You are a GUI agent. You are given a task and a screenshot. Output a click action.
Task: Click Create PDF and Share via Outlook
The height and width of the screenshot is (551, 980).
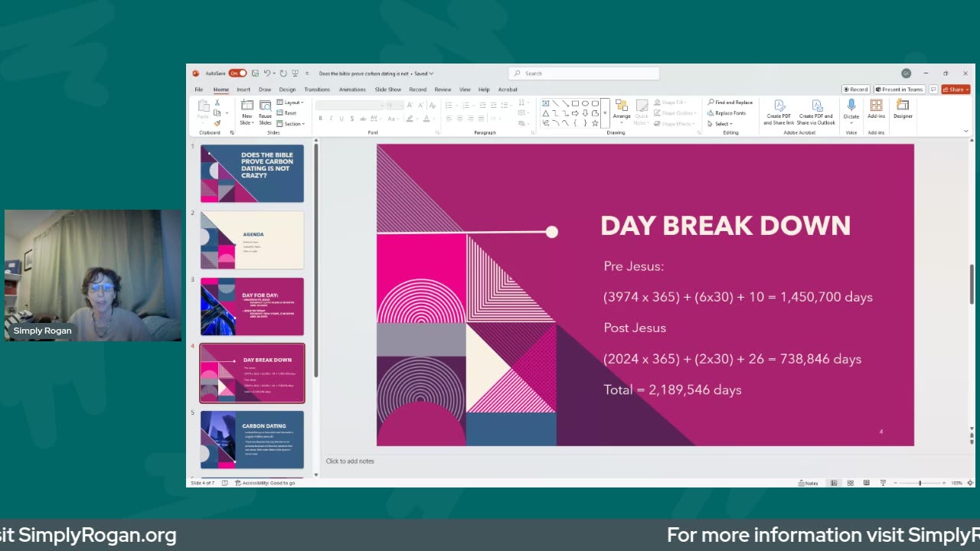click(816, 112)
